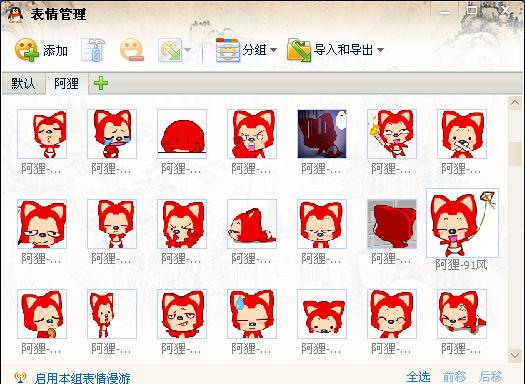Select the Ali lying on its side emoticon
The height and width of the screenshot is (384, 525).
pyautogui.click(x=252, y=224)
